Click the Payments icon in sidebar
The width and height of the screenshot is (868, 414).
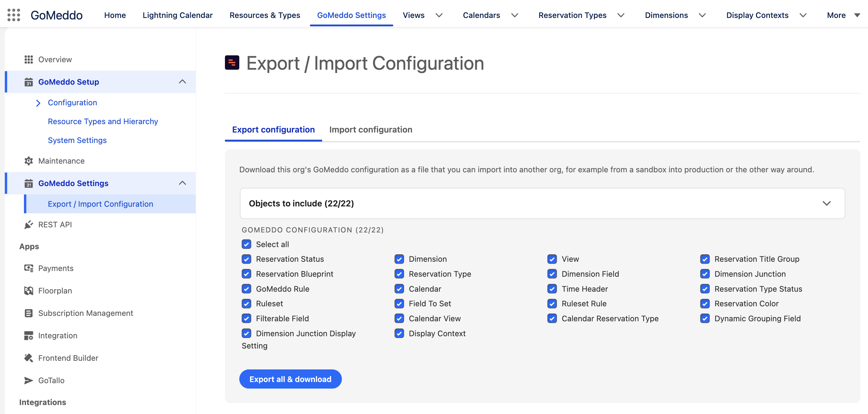tap(29, 268)
